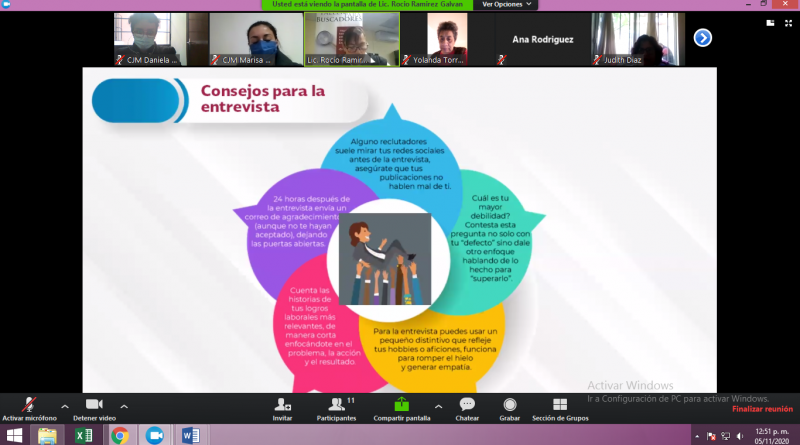This screenshot has height=445, width=800.
Task: Click the blue next-participants arrow button
Action: 703,38
